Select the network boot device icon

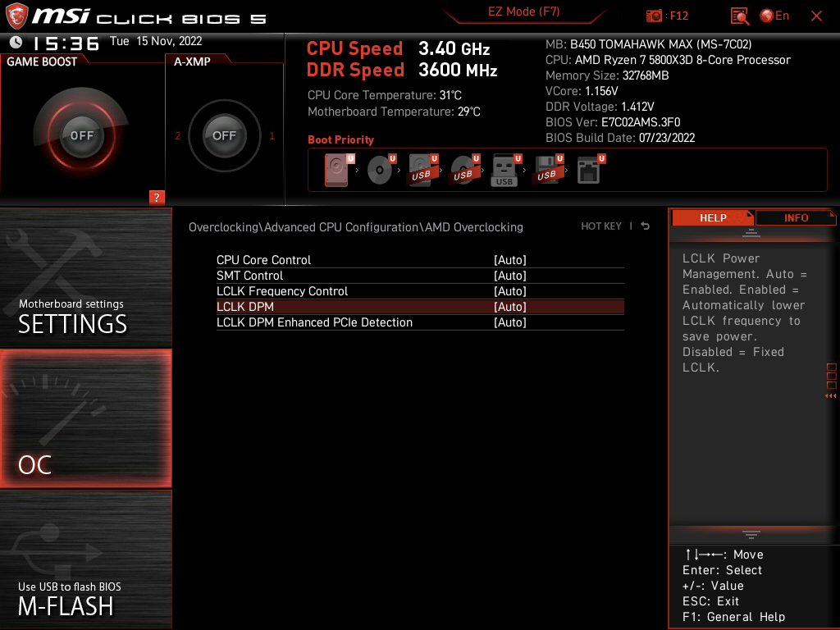(x=590, y=170)
